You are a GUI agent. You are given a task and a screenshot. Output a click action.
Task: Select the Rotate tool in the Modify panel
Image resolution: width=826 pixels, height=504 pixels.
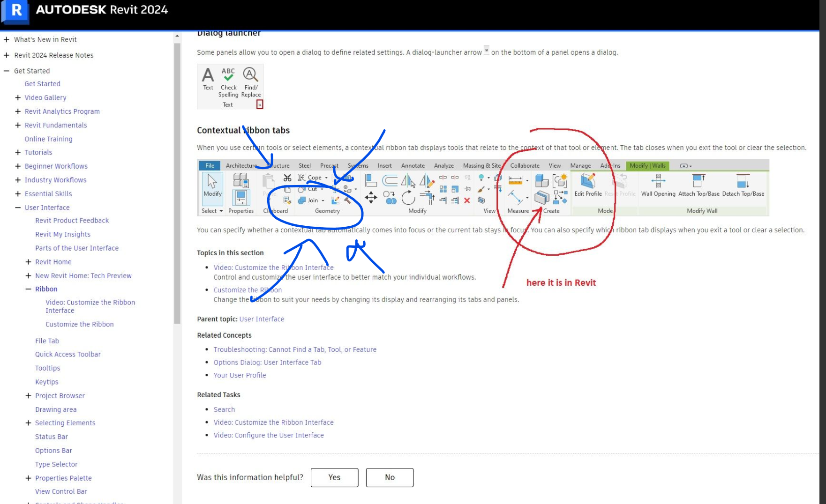408,198
